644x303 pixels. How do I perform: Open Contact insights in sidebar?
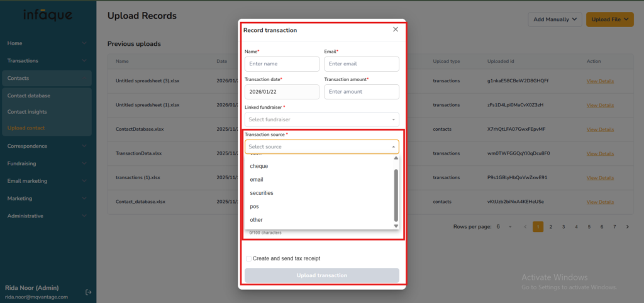tap(27, 112)
